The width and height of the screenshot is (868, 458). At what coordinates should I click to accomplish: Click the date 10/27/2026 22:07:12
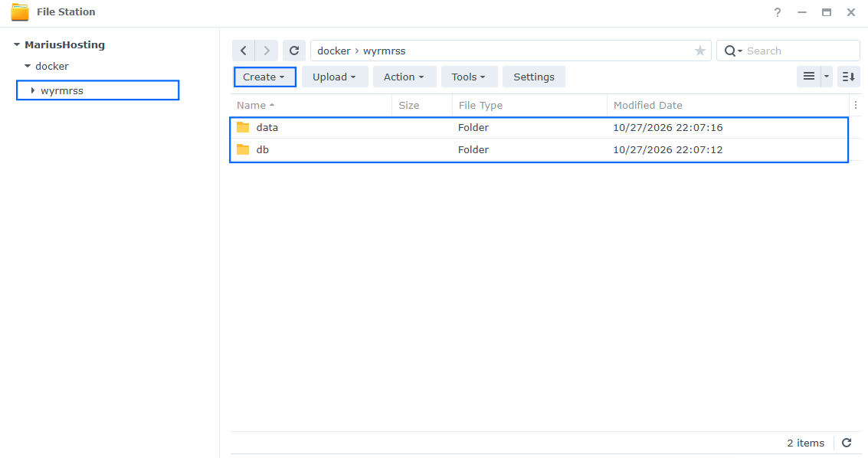tap(667, 149)
